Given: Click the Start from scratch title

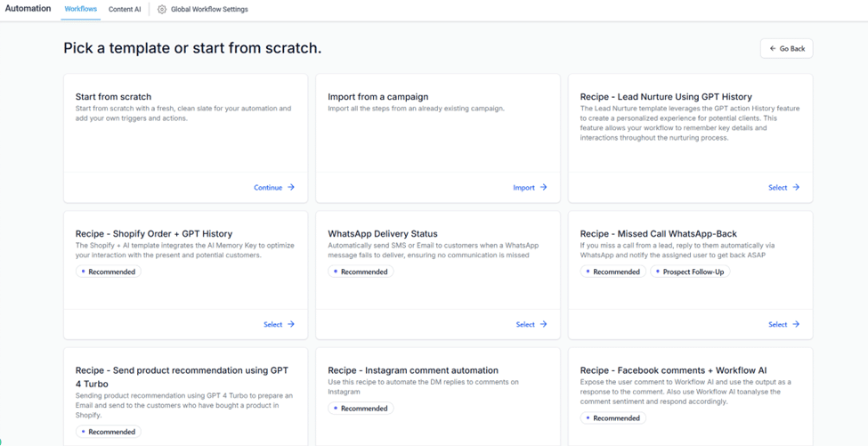Looking at the screenshot, I should tap(113, 97).
